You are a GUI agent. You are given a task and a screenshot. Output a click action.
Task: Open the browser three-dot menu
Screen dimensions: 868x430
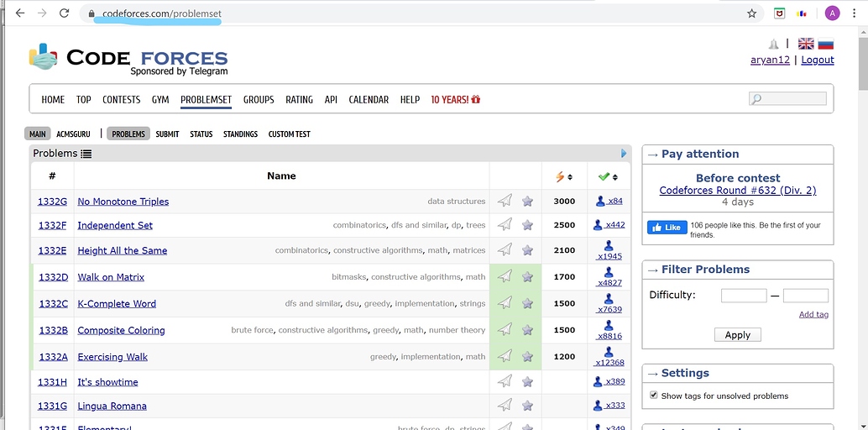point(855,13)
